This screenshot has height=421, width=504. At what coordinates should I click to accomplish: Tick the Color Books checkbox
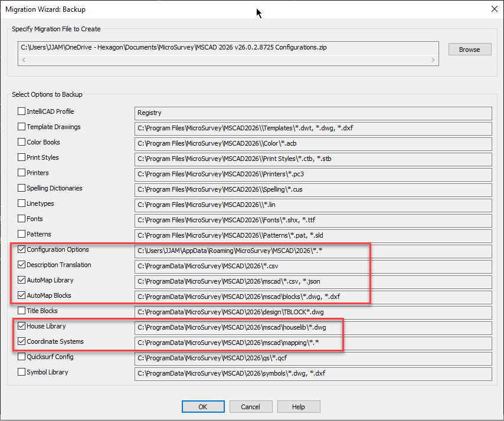[22, 142]
